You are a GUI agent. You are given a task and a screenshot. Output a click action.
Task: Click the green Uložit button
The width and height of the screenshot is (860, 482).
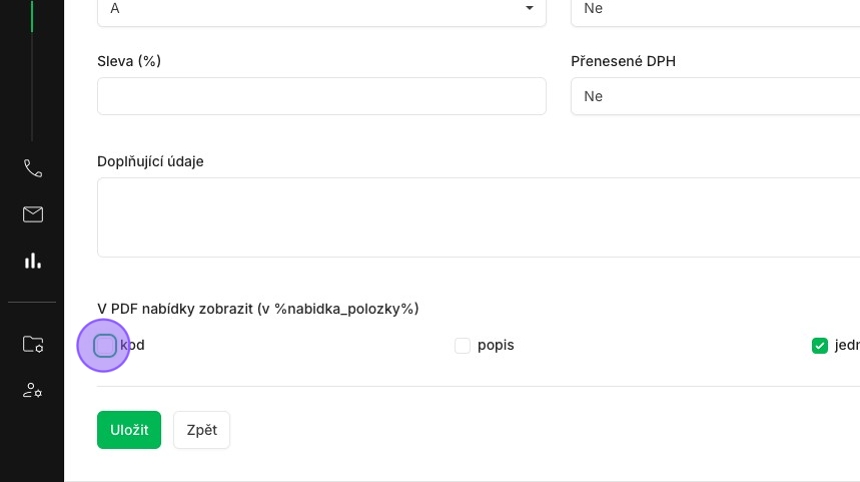tap(129, 430)
